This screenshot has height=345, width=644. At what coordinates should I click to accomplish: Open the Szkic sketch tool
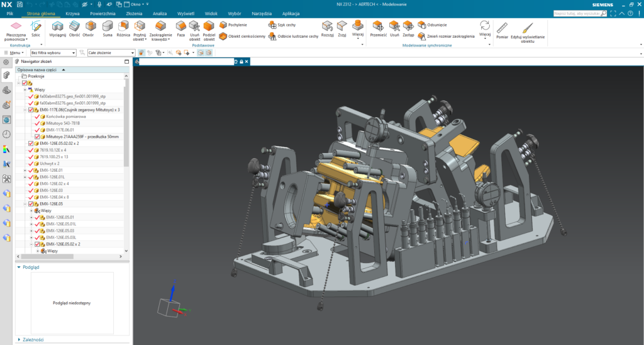click(x=36, y=29)
